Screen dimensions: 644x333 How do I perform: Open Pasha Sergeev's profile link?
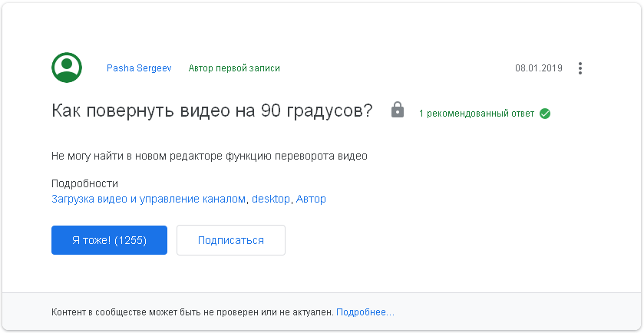[138, 68]
